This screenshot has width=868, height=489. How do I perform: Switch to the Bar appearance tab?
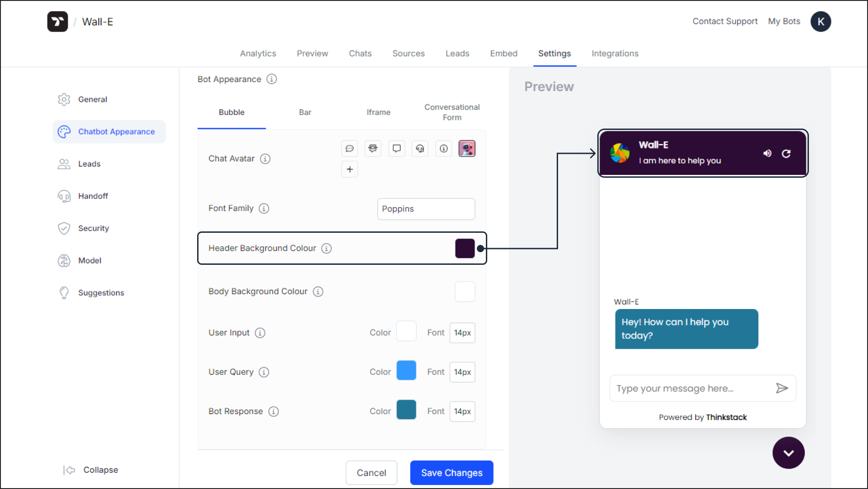pos(305,112)
